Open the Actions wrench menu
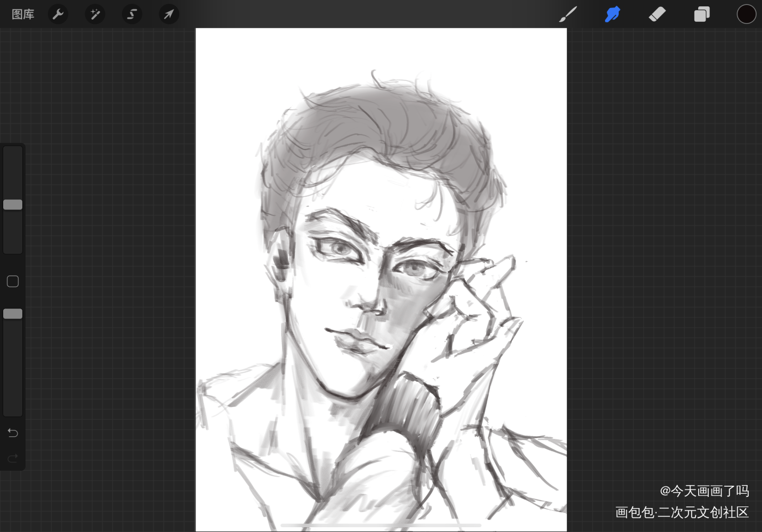762x532 pixels. point(58,14)
